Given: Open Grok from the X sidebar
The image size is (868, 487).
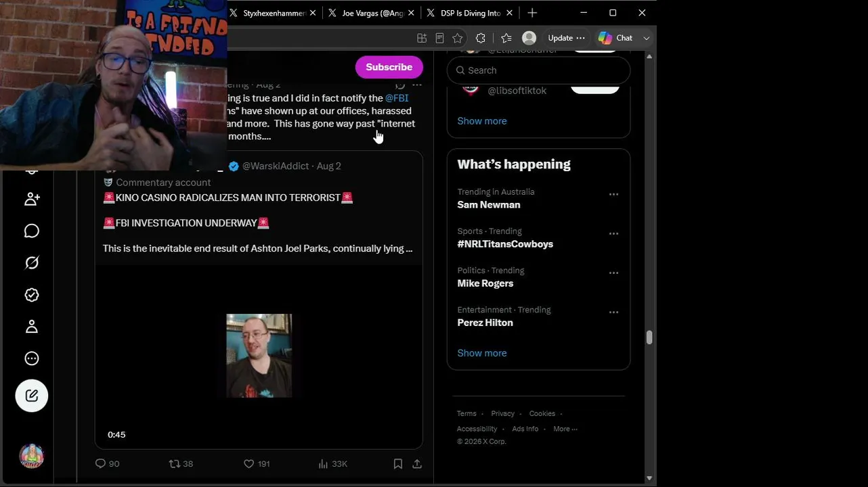Looking at the screenshot, I should [x=32, y=263].
